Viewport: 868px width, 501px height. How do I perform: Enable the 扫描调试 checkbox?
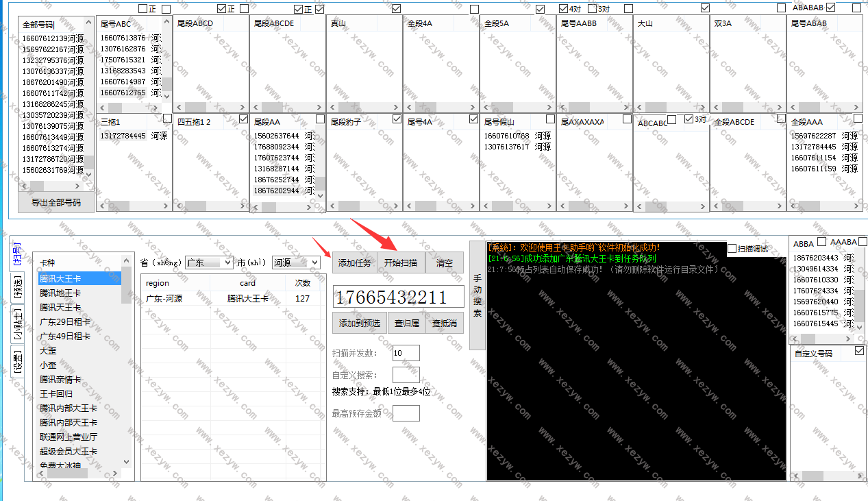[732, 248]
